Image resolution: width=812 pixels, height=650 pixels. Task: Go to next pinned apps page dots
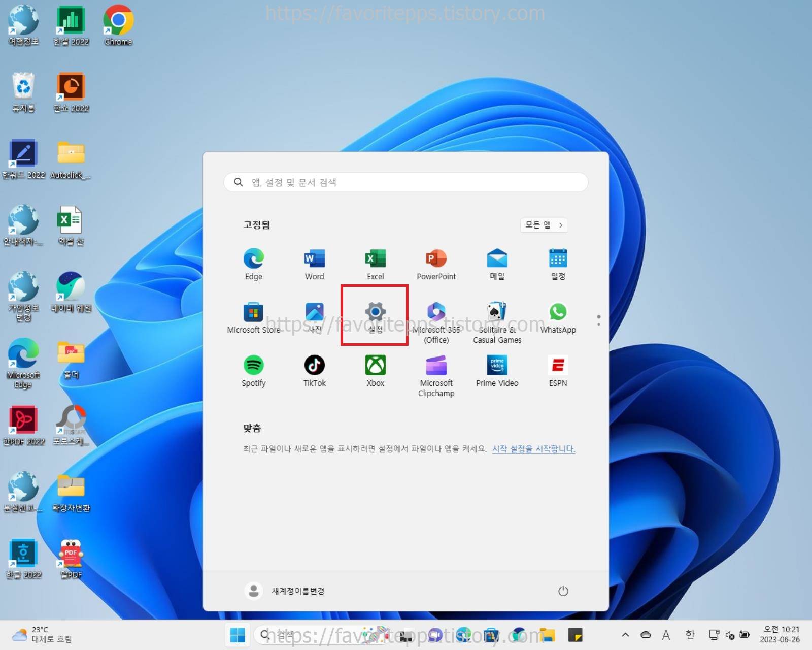(x=599, y=320)
